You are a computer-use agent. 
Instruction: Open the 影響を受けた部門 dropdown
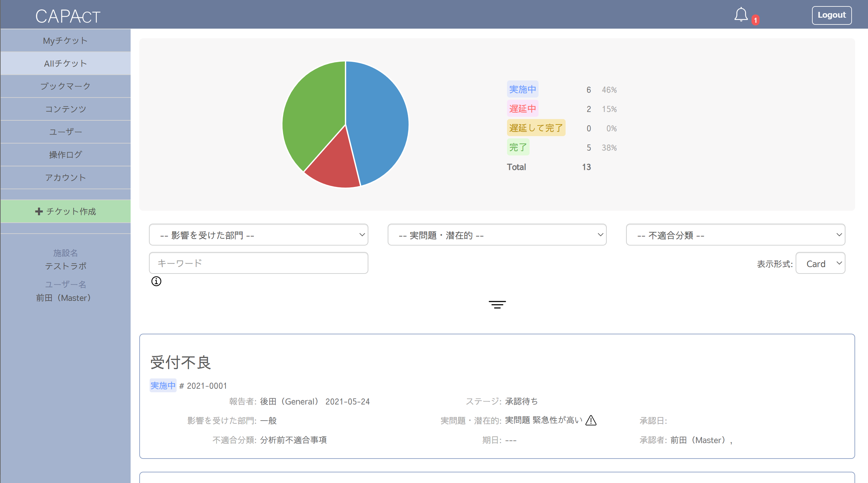(258, 235)
